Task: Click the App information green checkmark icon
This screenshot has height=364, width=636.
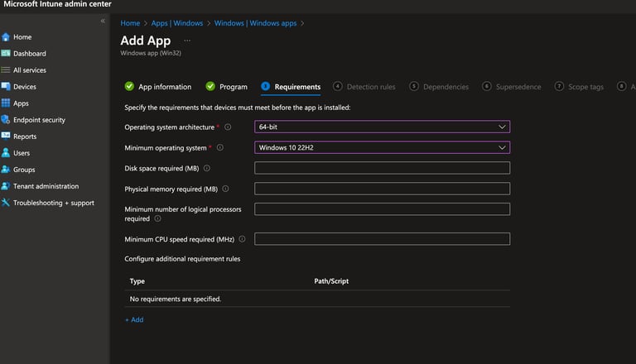Action: coord(129,86)
